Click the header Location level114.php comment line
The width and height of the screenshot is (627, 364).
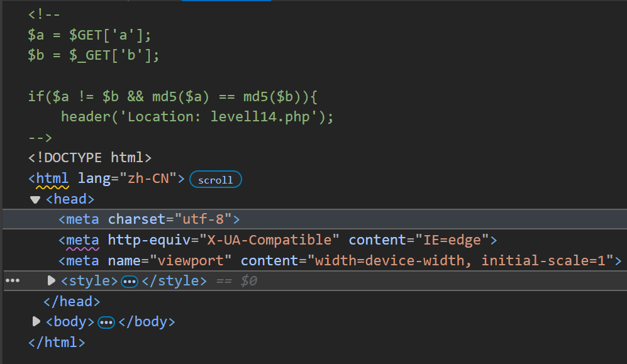[197, 117]
